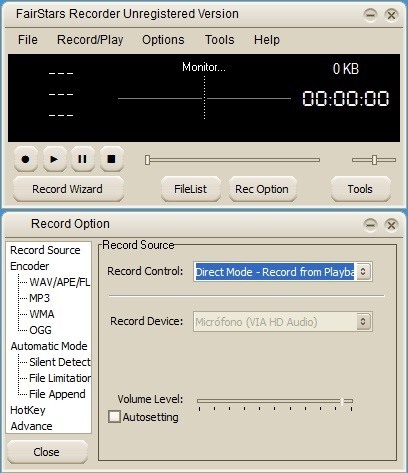Select Automatic Mode in the tree
The height and width of the screenshot is (473, 408).
point(49,346)
